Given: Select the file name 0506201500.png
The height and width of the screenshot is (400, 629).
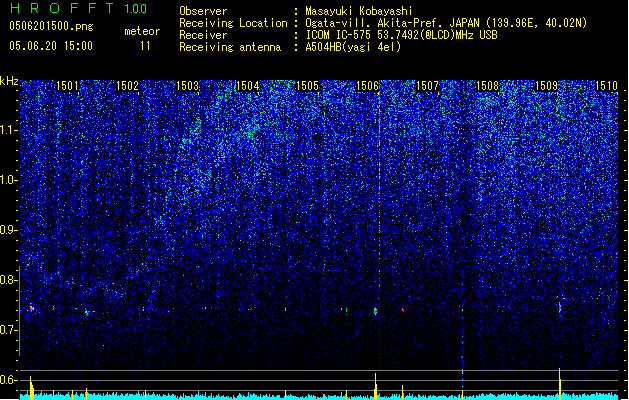Looking at the screenshot, I should 51,26.
